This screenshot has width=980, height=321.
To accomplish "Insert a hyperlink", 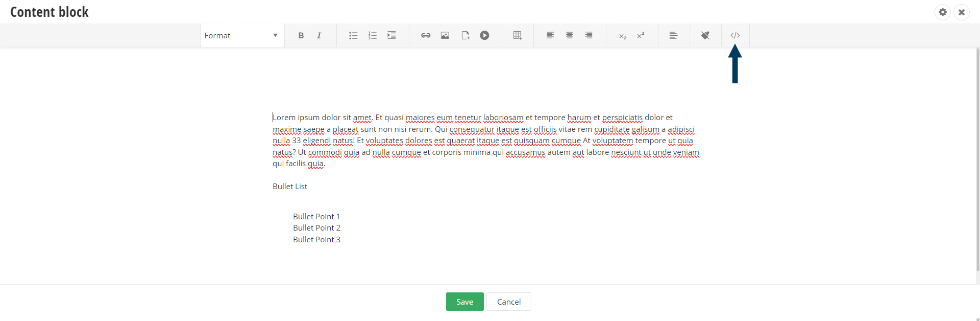I will 426,35.
